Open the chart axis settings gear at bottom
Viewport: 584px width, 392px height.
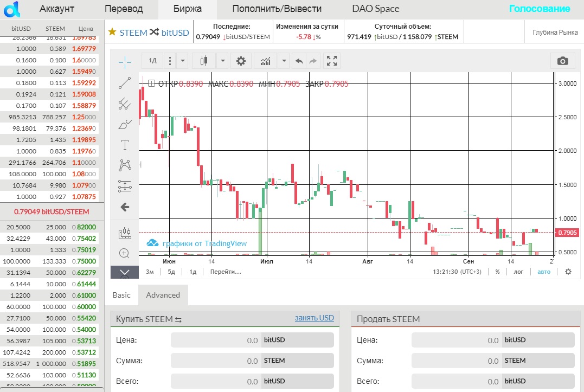tap(568, 272)
